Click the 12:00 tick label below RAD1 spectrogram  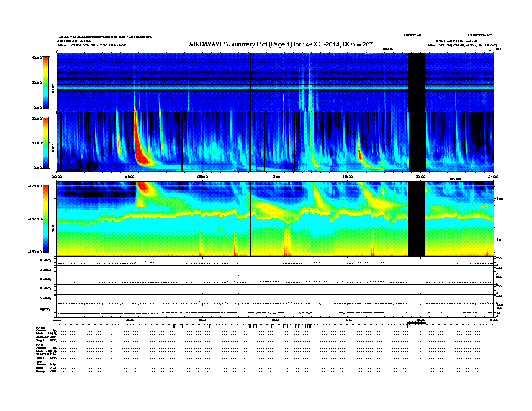275,177
